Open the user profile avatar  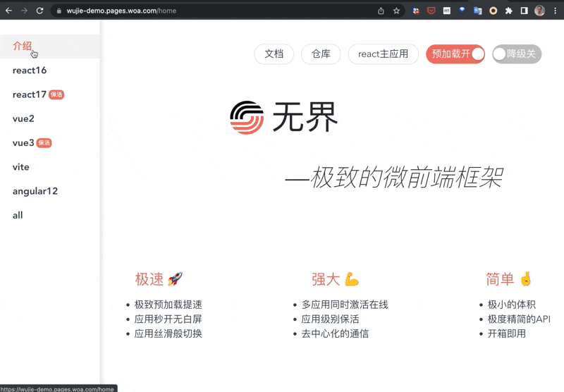[x=539, y=11]
